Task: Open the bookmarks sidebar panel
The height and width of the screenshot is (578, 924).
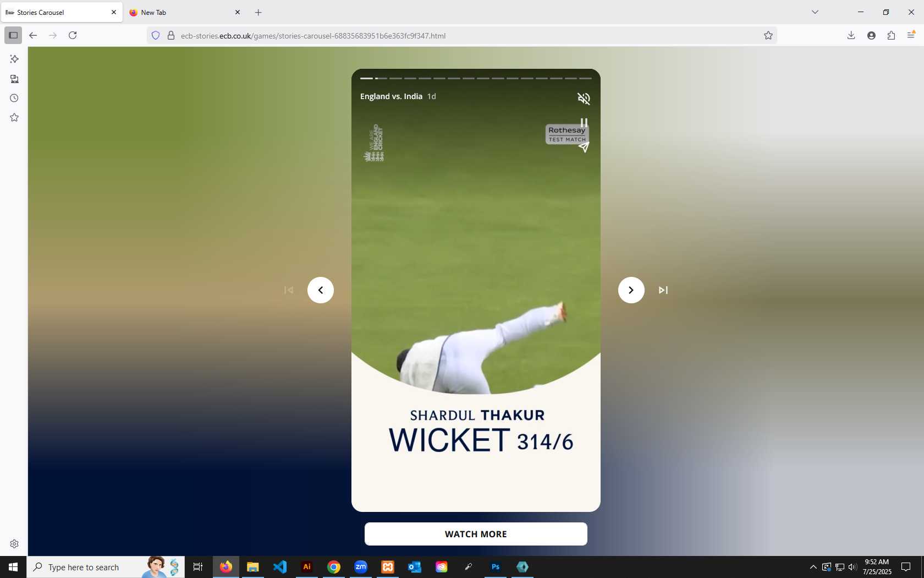Action: [x=14, y=117]
